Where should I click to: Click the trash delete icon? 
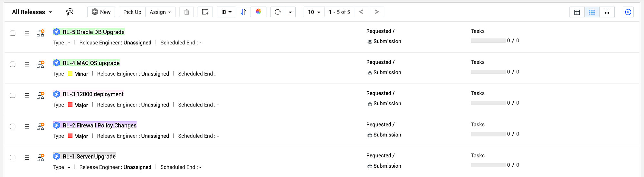(x=186, y=12)
